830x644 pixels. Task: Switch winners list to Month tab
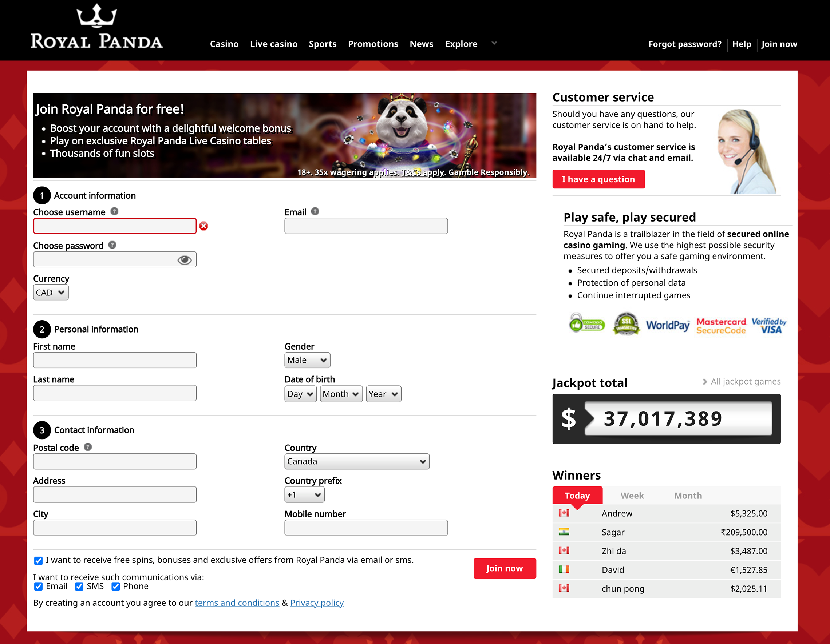tap(688, 496)
